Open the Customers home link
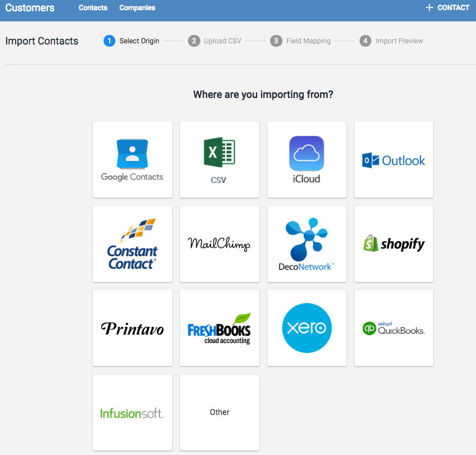The image size is (476, 455). point(30,7)
